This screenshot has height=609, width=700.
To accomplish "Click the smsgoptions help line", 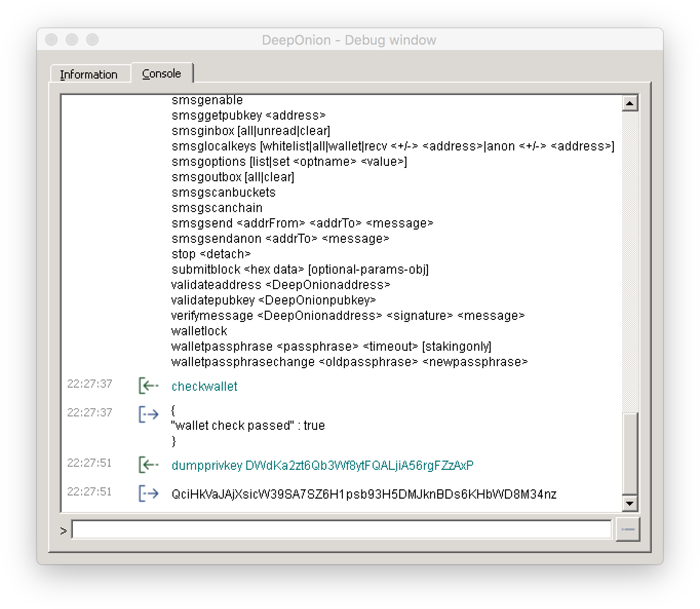I will pos(289,161).
